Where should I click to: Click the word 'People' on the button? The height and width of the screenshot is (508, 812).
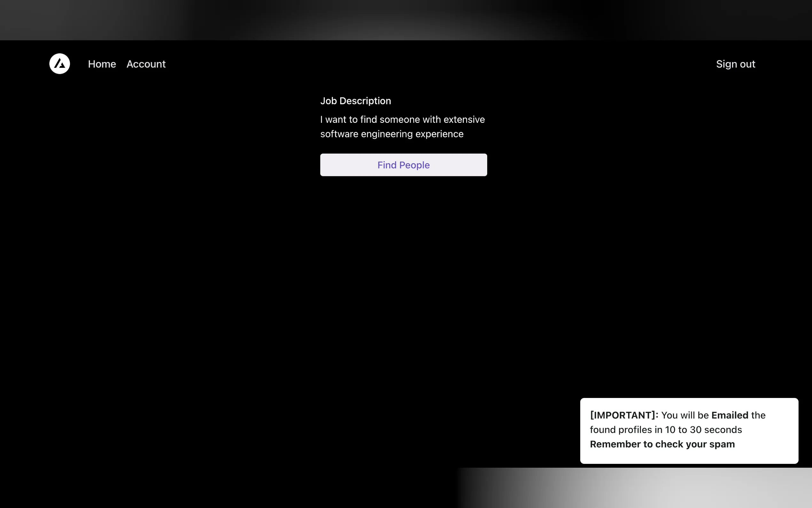click(x=414, y=165)
